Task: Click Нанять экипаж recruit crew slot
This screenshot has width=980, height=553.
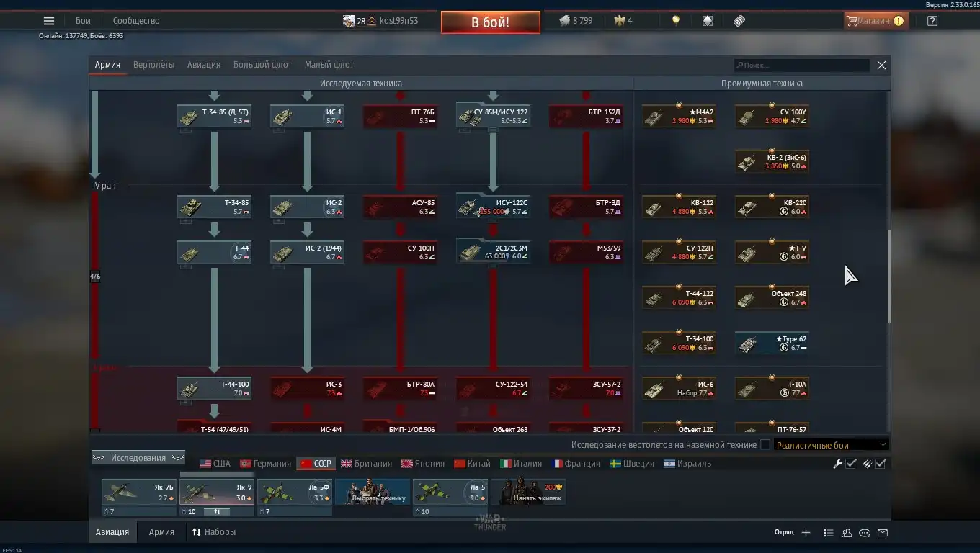Action: tap(528, 491)
